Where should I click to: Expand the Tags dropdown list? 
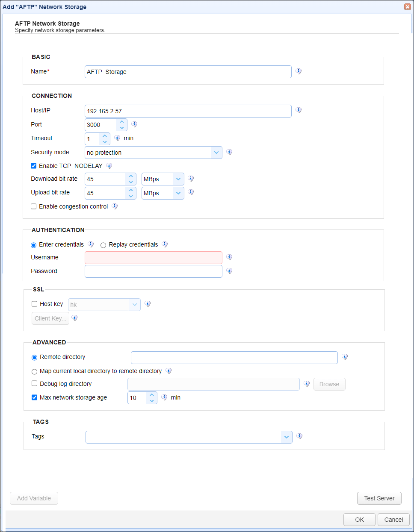(287, 437)
